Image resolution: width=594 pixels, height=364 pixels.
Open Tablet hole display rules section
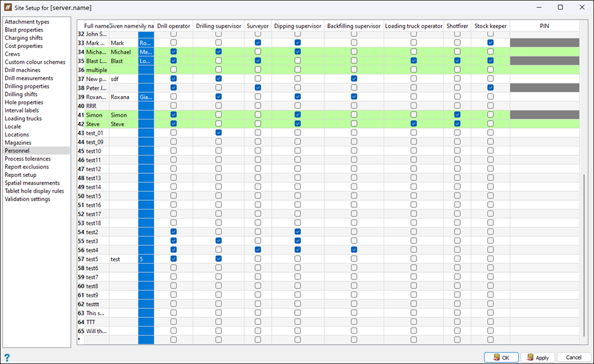click(x=34, y=191)
